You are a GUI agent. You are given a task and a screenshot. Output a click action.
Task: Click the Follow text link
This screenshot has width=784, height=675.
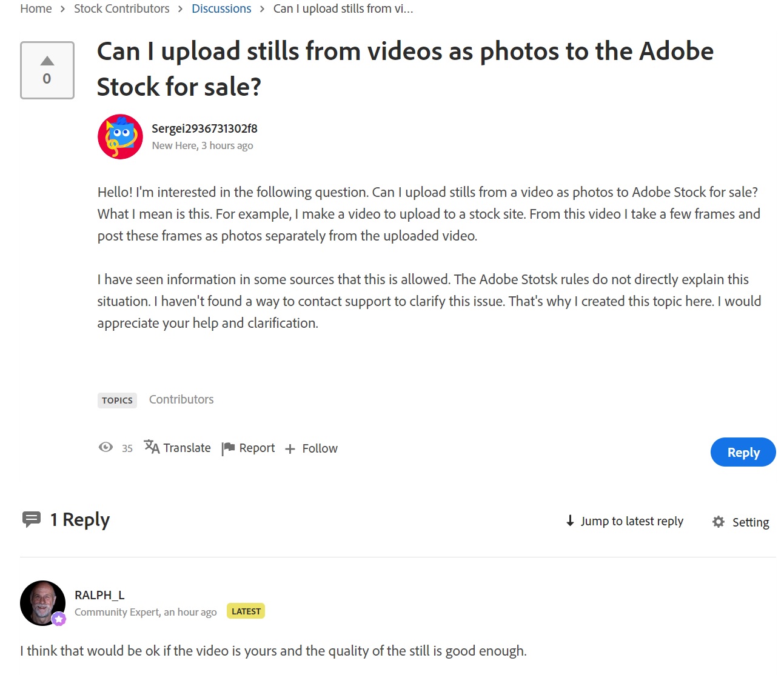pos(320,448)
